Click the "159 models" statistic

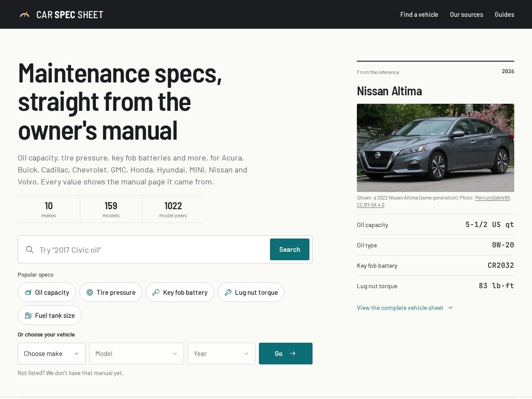tap(111, 209)
